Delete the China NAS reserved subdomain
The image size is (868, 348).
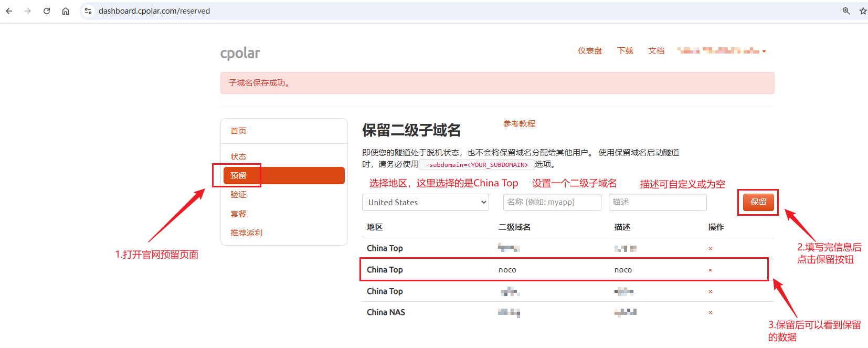(710, 313)
